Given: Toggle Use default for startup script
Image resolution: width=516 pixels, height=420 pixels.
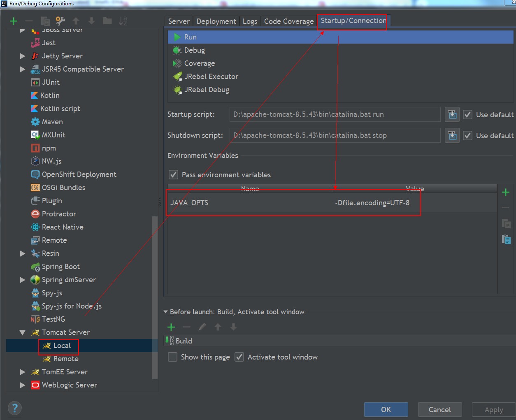Looking at the screenshot, I should (467, 114).
